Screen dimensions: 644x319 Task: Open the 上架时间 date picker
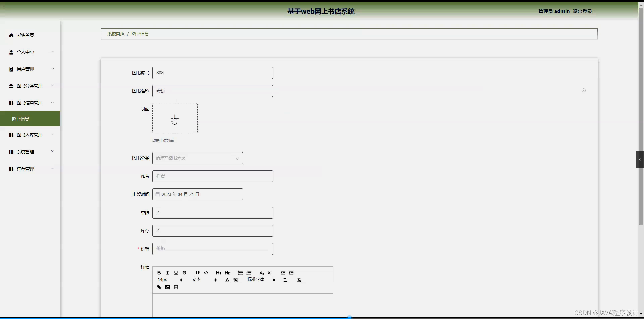[x=198, y=194]
